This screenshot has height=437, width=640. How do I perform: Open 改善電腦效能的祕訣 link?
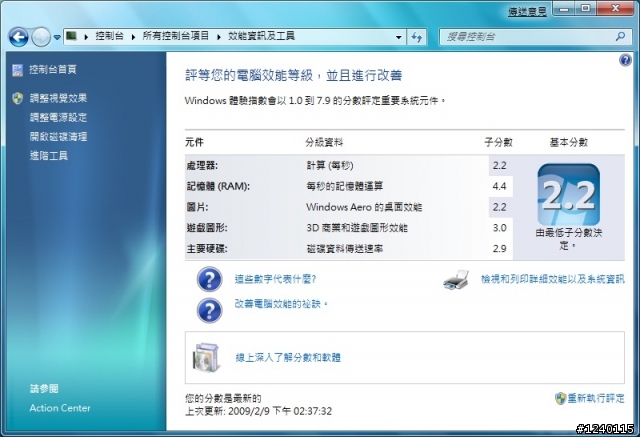[x=282, y=304]
